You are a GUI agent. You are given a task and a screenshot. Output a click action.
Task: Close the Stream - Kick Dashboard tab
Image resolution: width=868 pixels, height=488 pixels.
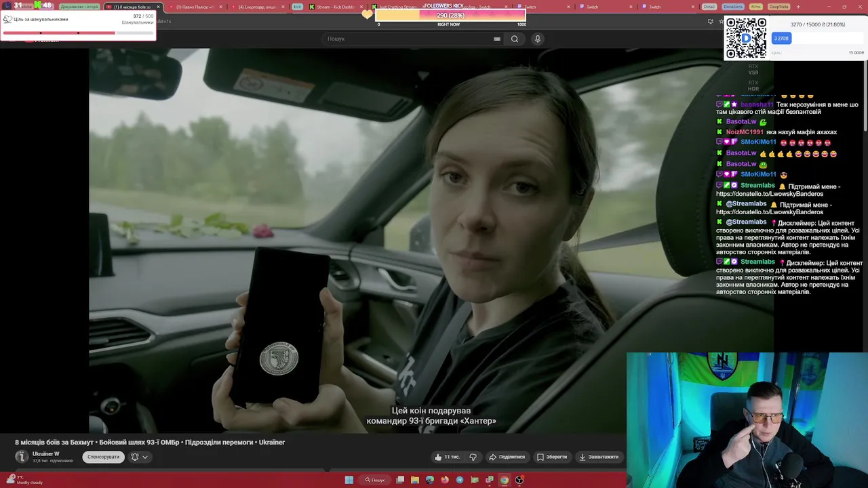click(x=362, y=7)
